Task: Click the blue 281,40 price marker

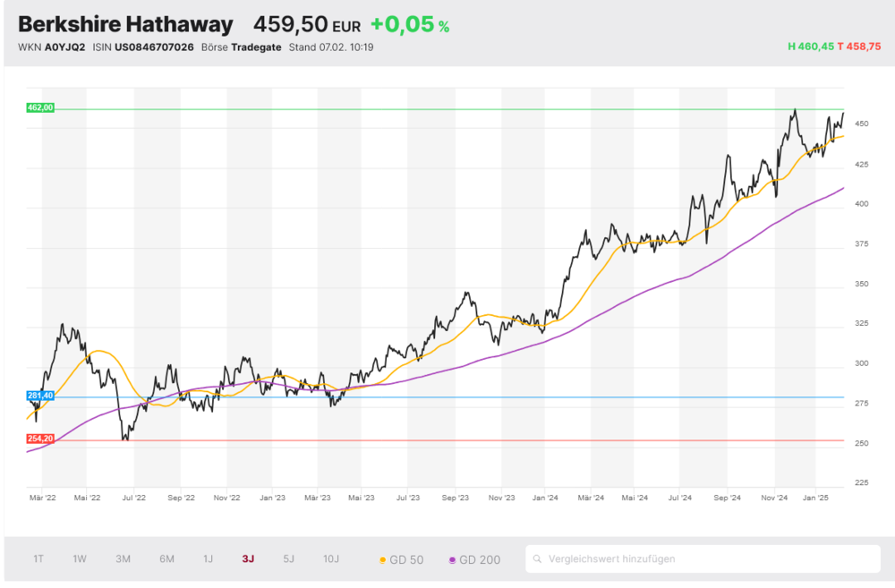Action: point(40,396)
